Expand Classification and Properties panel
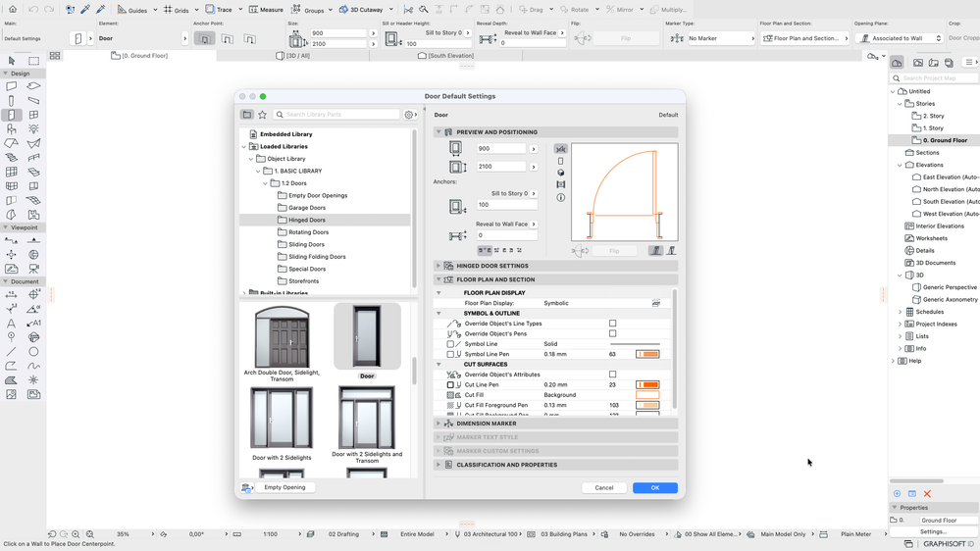This screenshot has width=980, height=551. point(438,465)
